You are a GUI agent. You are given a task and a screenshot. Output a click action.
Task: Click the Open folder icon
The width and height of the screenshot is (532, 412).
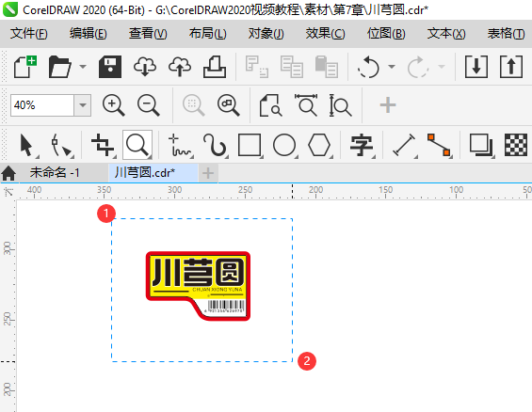pyautogui.click(x=59, y=67)
